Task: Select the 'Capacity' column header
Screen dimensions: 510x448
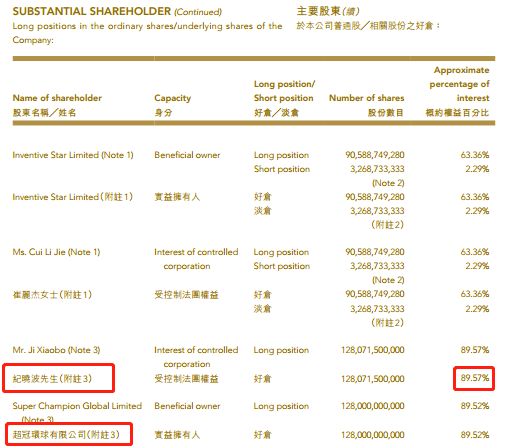Action: (172, 98)
